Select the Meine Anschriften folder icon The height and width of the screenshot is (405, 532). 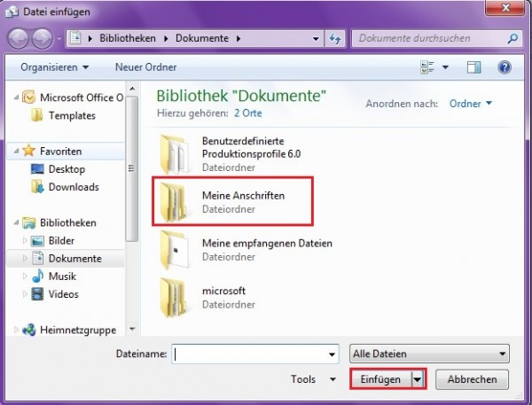pos(174,202)
